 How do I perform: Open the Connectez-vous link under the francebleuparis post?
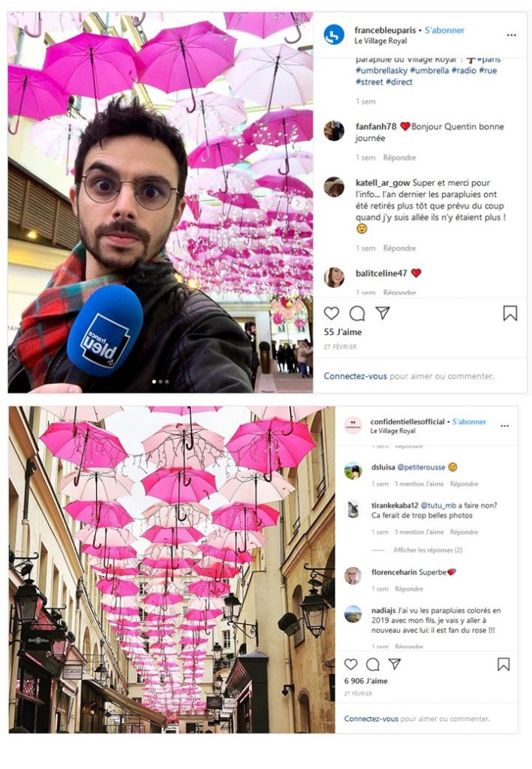(x=355, y=376)
